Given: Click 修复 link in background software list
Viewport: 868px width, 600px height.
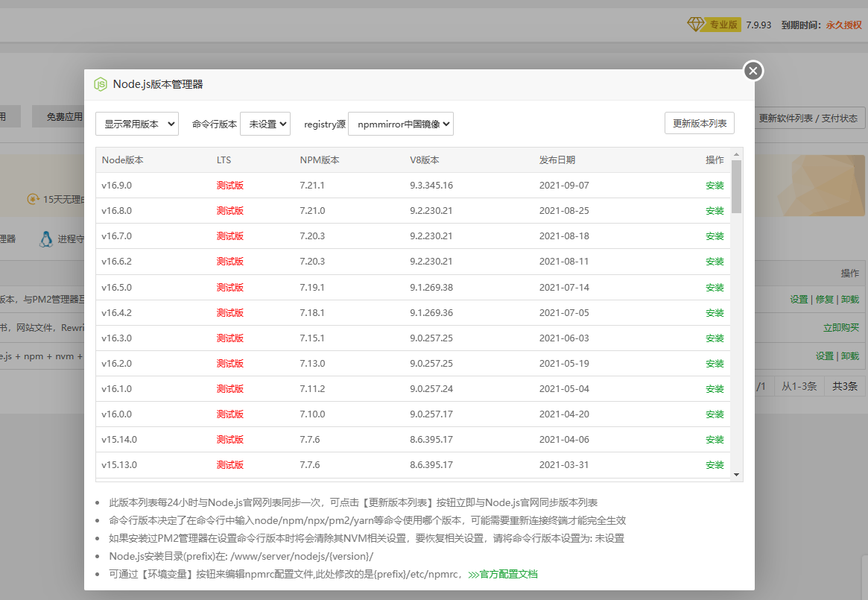Looking at the screenshot, I should 824,299.
